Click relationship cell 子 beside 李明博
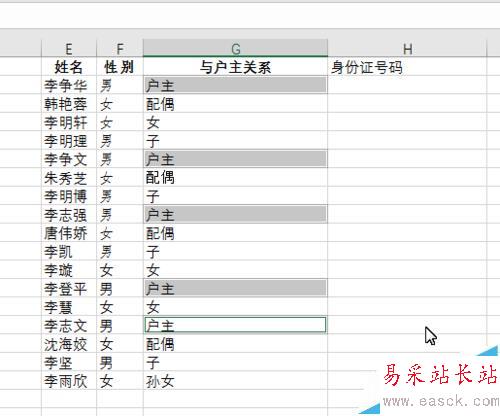500x416 pixels. [235, 196]
